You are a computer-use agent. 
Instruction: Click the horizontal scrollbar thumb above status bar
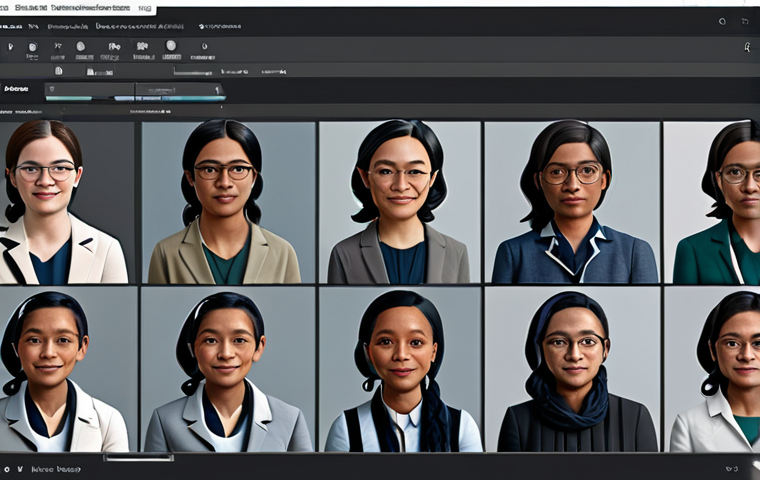point(138,457)
